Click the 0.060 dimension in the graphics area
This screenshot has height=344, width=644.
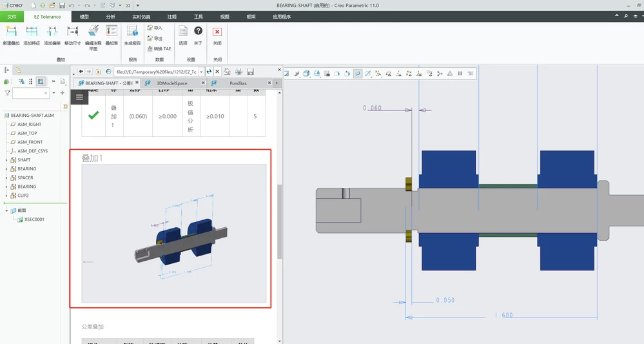(x=372, y=108)
